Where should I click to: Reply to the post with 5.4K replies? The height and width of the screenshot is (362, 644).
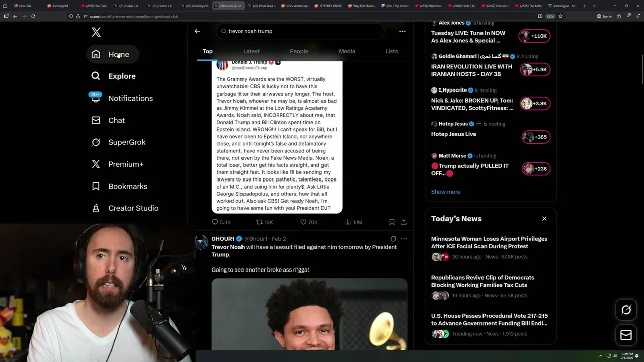221,222
